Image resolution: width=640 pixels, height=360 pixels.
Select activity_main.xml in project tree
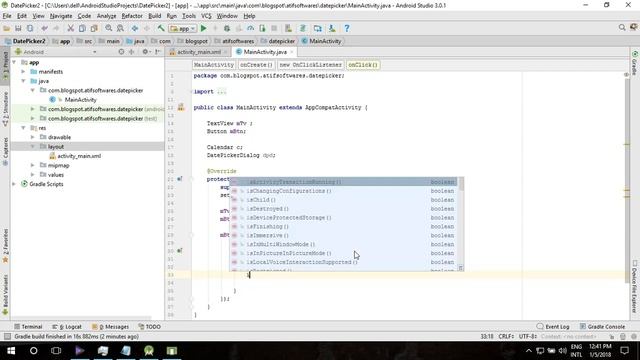(79, 156)
